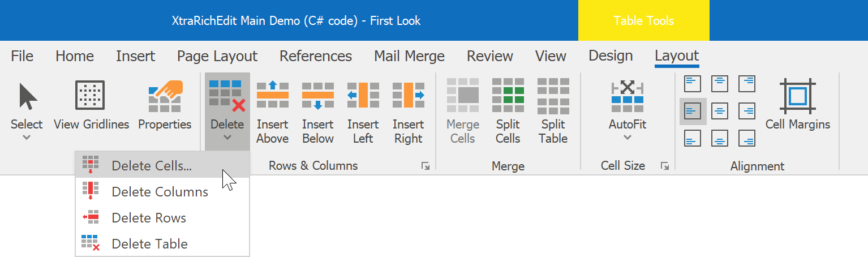Image resolution: width=868 pixels, height=257 pixels.
Task: Select the center-middle cell alignment option
Action: pos(720,111)
